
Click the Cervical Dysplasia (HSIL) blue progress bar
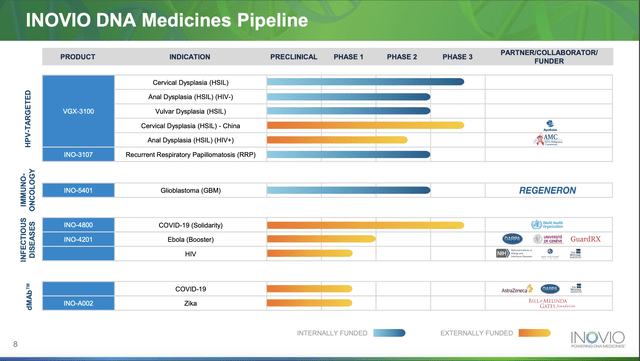click(x=365, y=82)
